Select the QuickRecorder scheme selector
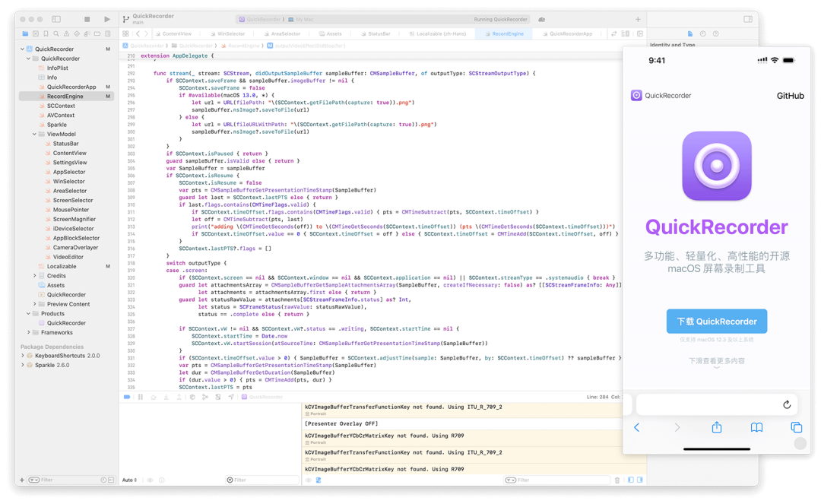The height and width of the screenshot is (504, 821). (x=260, y=19)
